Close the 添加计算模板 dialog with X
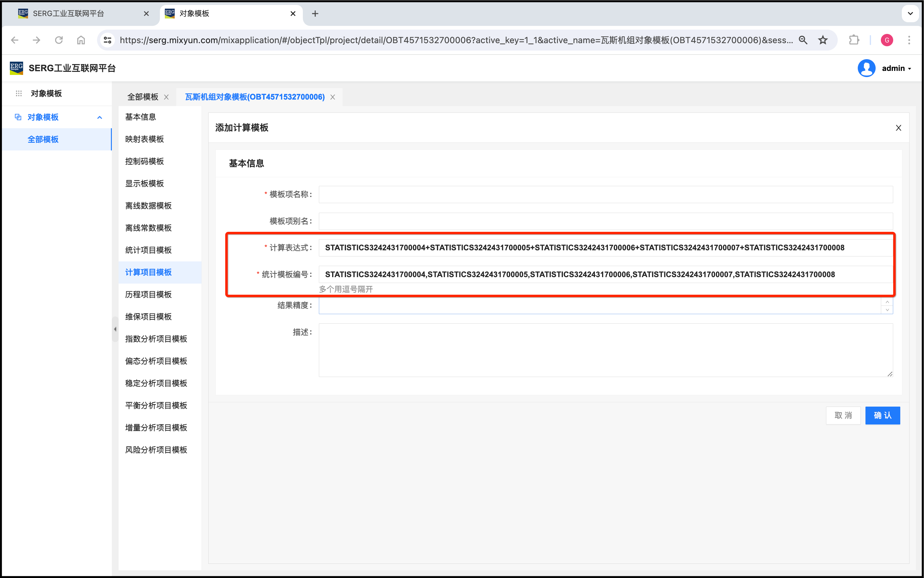The image size is (924, 578). point(898,128)
